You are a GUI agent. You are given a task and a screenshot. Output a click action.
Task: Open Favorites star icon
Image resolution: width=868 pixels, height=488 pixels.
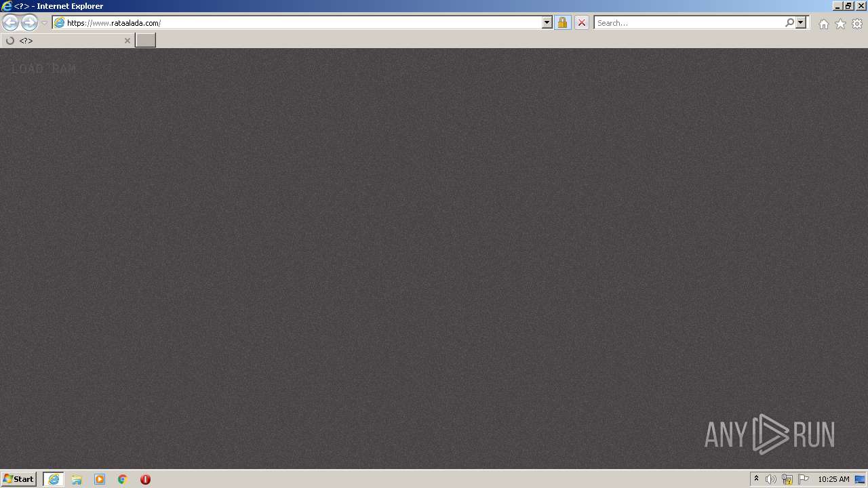[x=840, y=24]
